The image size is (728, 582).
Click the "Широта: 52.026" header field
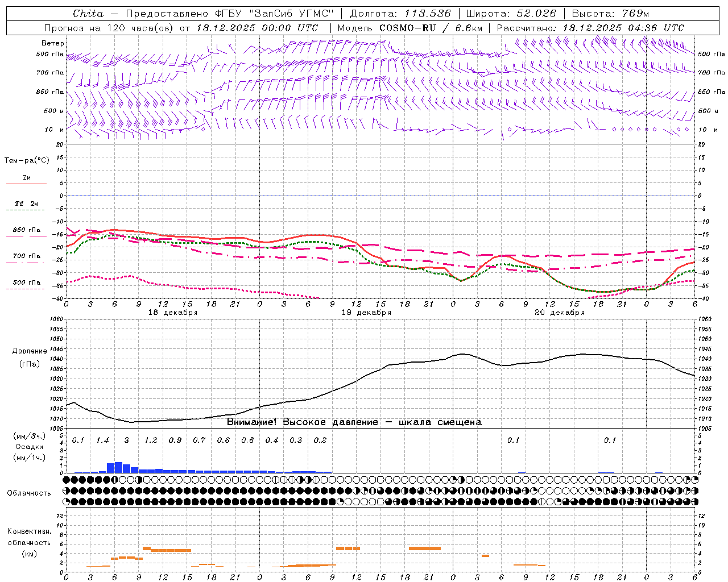point(511,14)
